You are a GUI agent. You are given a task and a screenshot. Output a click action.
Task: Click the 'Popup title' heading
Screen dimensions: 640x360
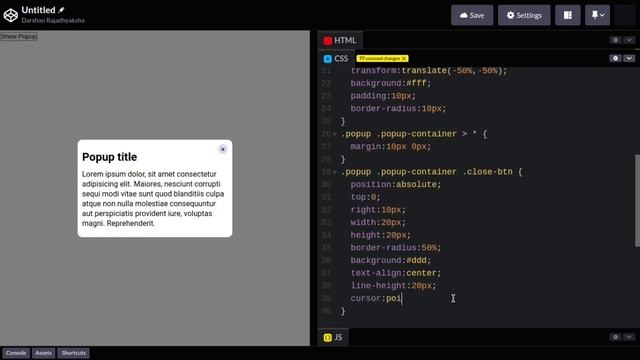tap(109, 157)
